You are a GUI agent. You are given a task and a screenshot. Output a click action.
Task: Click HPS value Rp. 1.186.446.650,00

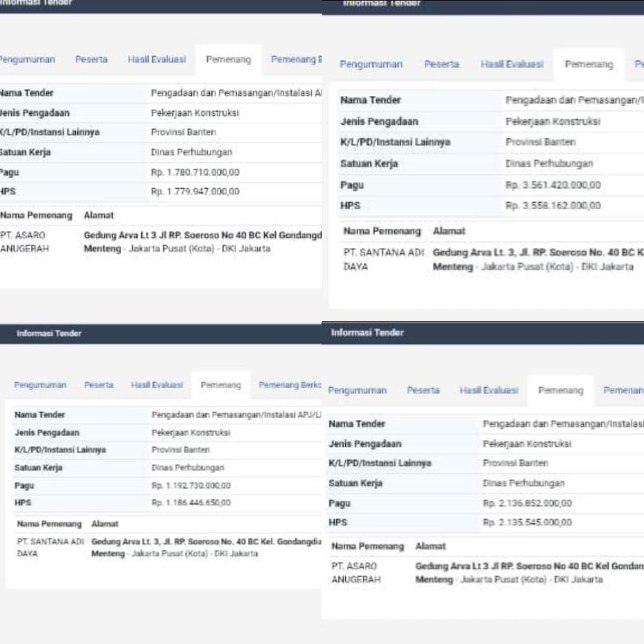tap(191, 503)
